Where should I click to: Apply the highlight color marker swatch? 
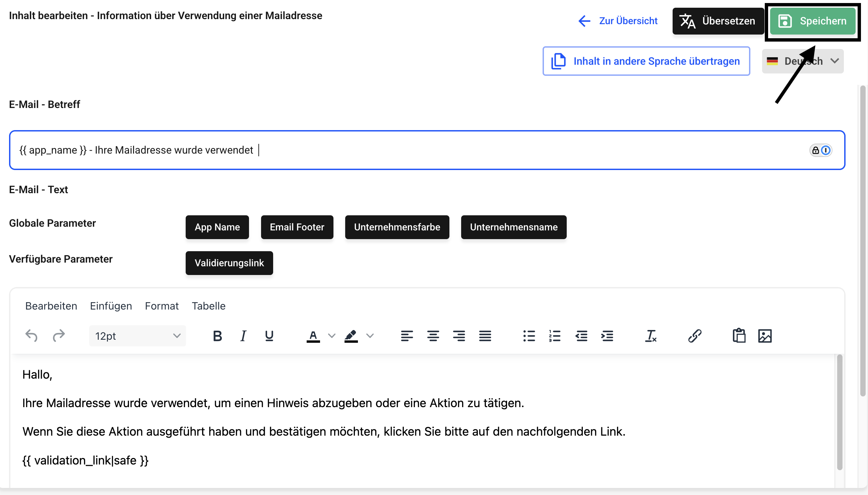(351, 336)
